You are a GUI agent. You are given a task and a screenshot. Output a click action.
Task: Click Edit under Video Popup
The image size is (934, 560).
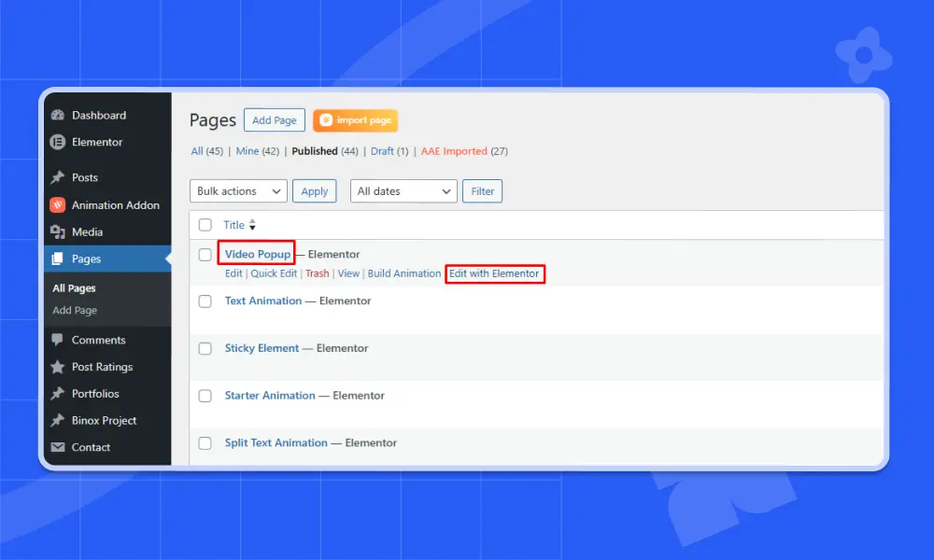pyautogui.click(x=233, y=273)
